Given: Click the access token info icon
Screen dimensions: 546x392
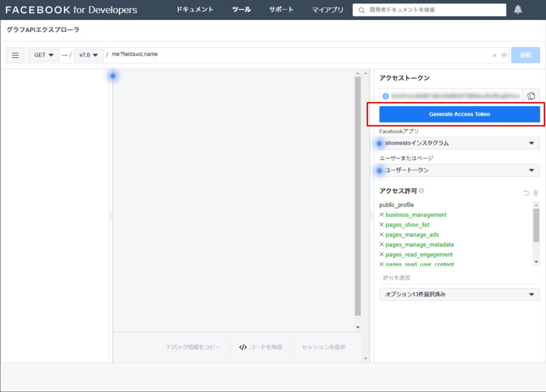Looking at the screenshot, I should pyautogui.click(x=386, y=96).
